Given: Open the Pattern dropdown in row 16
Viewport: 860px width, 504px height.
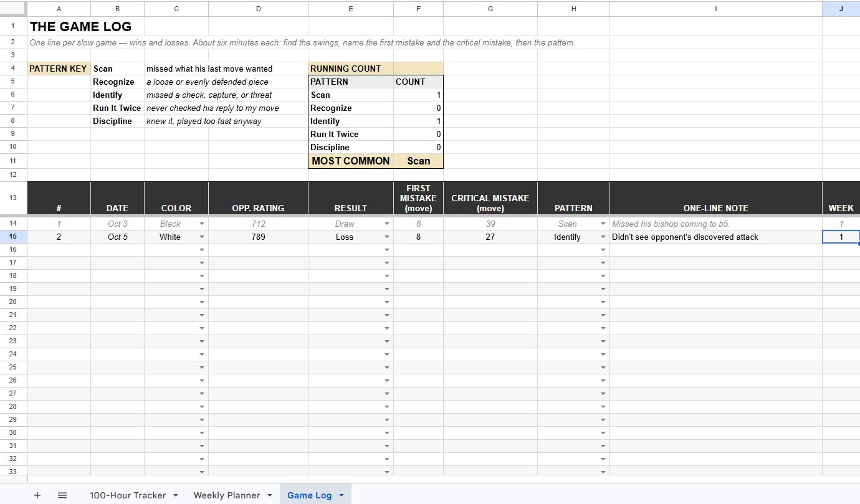Looking at the screenshot, I should point(603,250).
